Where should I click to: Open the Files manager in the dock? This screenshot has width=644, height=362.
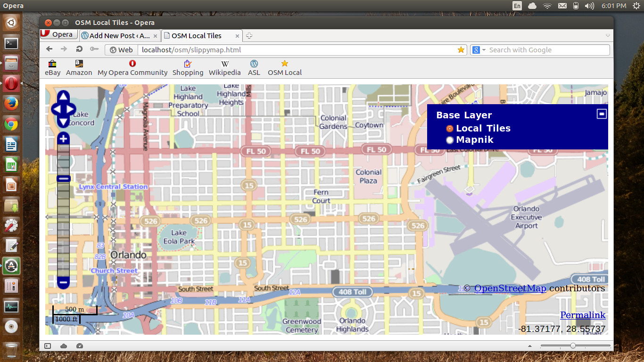11,63
